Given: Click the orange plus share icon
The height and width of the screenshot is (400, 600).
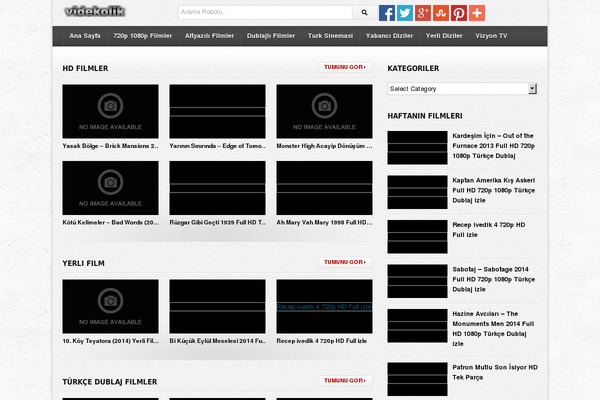Looking at the screenshot, I should (477, 13).
